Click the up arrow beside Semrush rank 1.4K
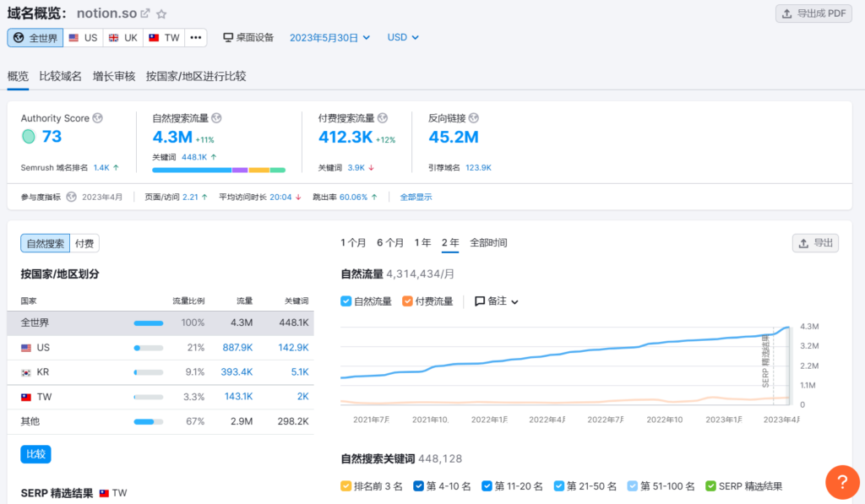 click(116, 168)
